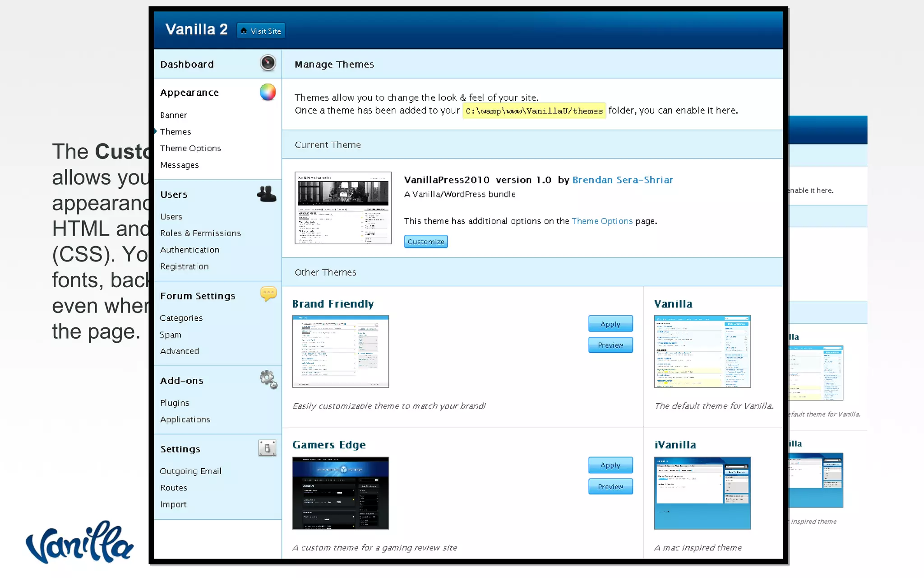Open the Visit Site button
Image resolution: width=924 pixels, height=578 pixels.
[261, 31]
